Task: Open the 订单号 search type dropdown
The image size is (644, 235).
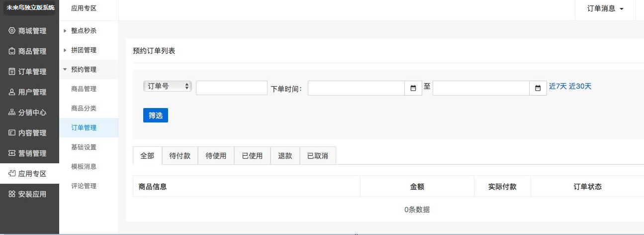Action: 168,86
